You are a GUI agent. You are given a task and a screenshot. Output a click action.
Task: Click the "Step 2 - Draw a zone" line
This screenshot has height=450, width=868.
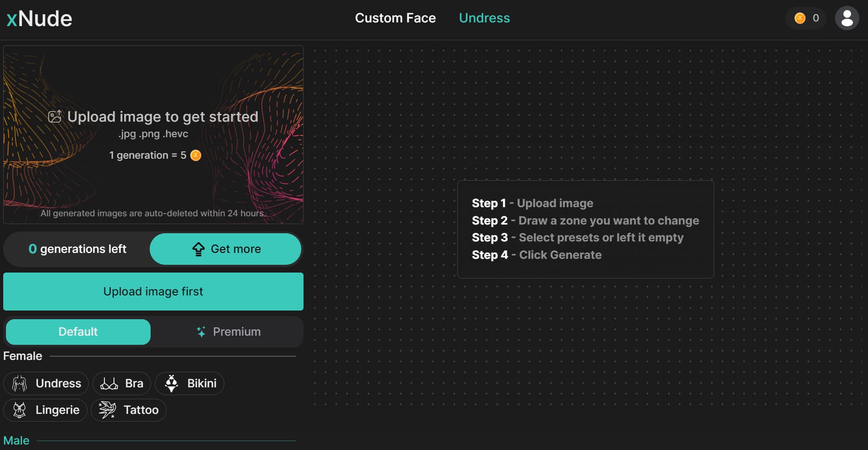point(586,220)
